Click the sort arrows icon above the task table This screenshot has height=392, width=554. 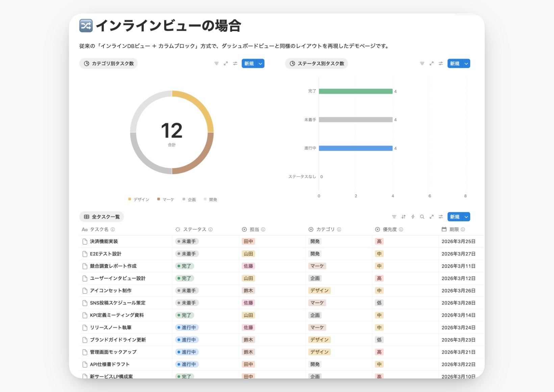tap(403, 217)
